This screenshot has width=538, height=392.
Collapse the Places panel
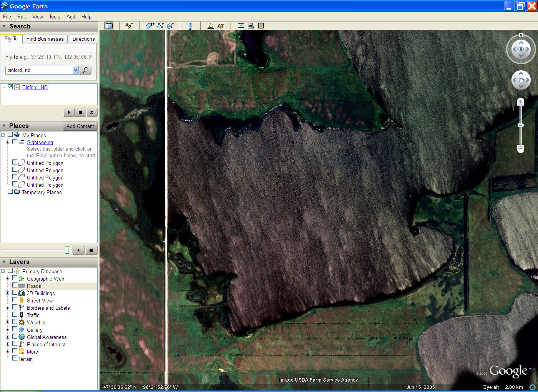pyautogui.click(x=4, y=126)
